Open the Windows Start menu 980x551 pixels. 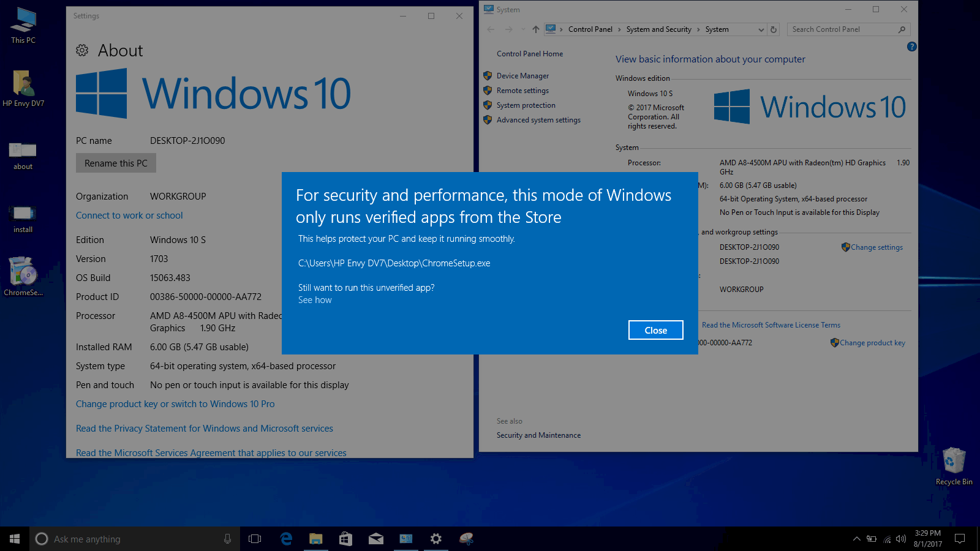tap(15, 539)
